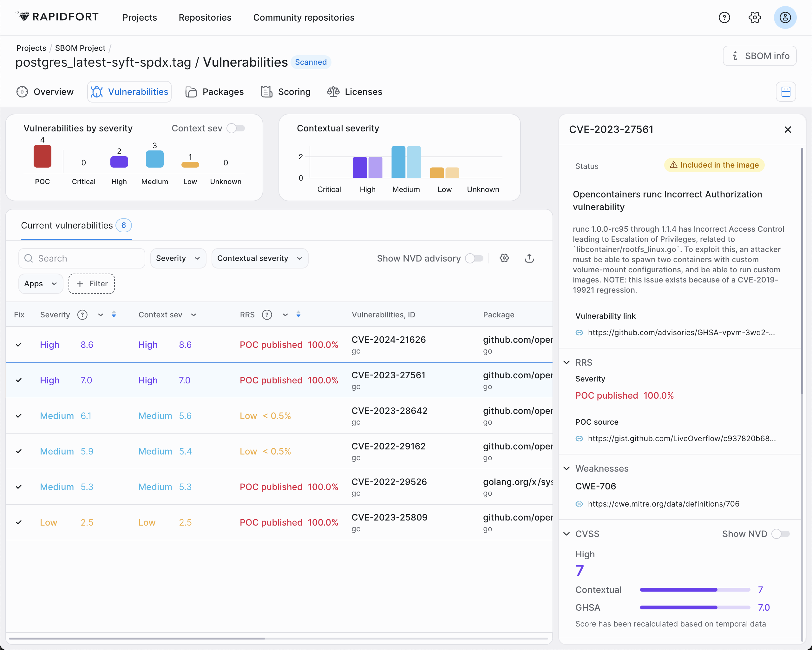This screenshot has width=812, height=650.
Task: Click the export/download icon
Action: point(530,258)
